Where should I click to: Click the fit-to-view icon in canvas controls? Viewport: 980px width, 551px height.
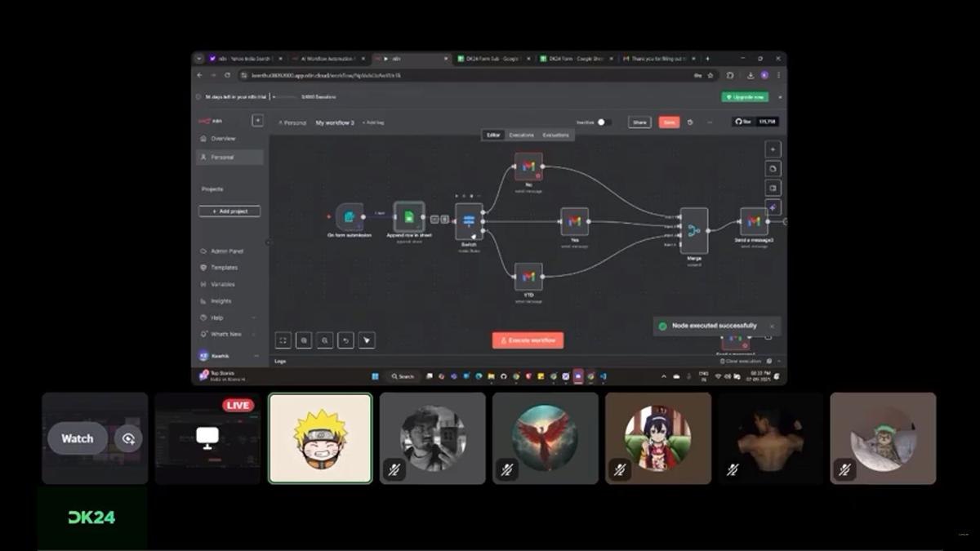click(282, 340)
